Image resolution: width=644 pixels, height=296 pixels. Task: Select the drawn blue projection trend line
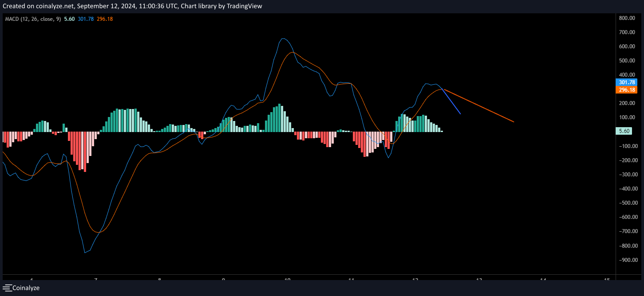tap(452, 101)
